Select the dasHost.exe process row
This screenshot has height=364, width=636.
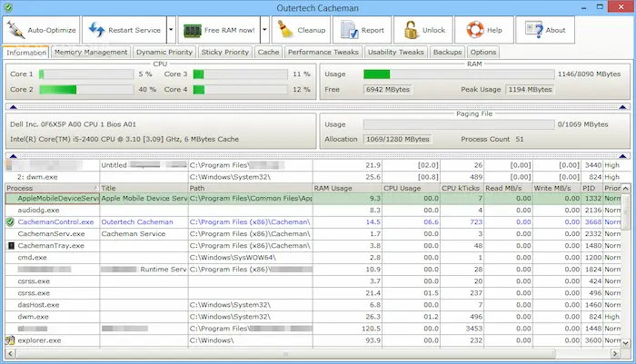(x=313, y=305)
